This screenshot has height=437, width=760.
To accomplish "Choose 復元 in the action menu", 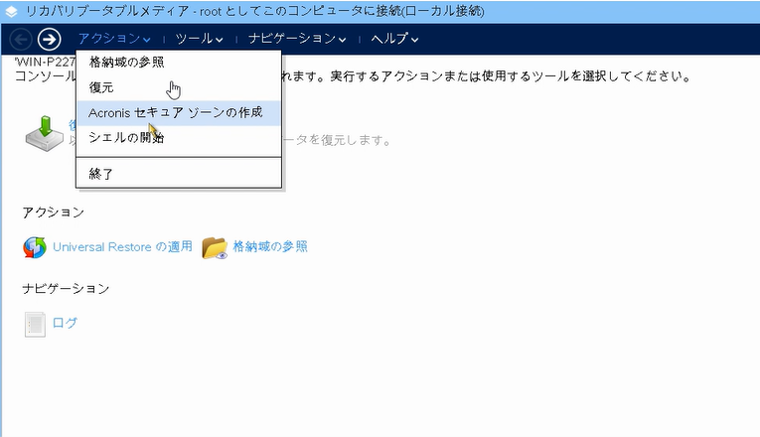I will point(179,88).
